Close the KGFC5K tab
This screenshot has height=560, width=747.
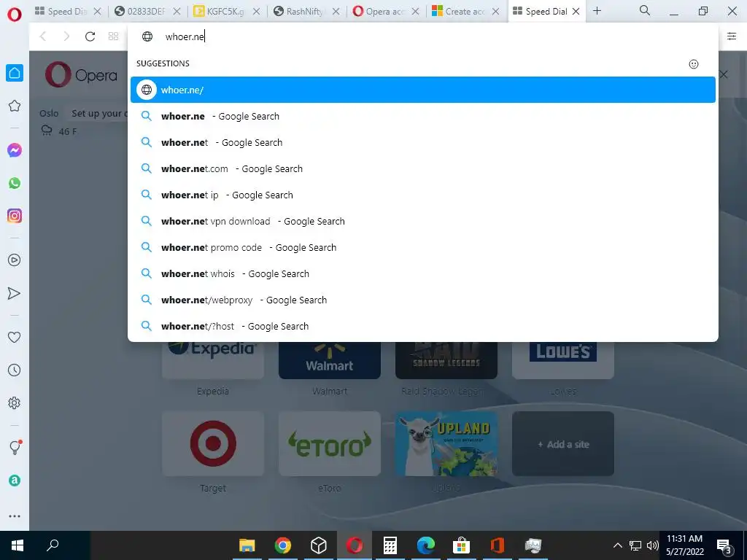pyautogui.click(x=256, y=12)
